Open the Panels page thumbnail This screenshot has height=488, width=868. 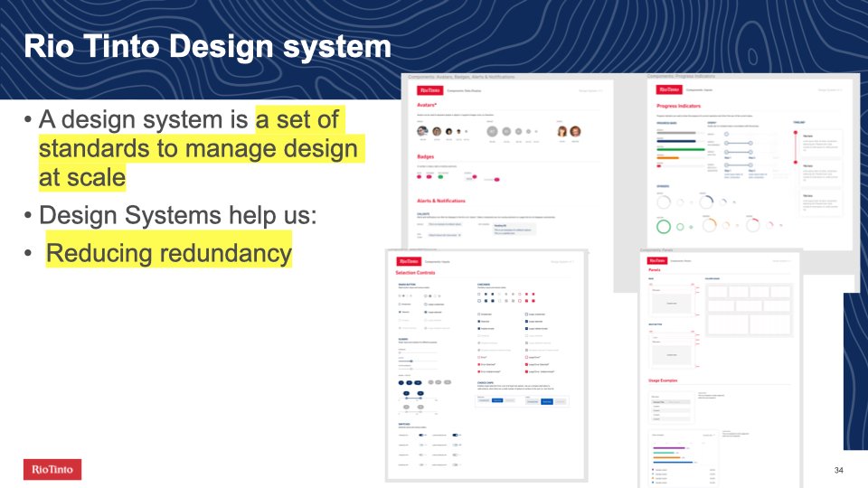(x=720, y=370)
